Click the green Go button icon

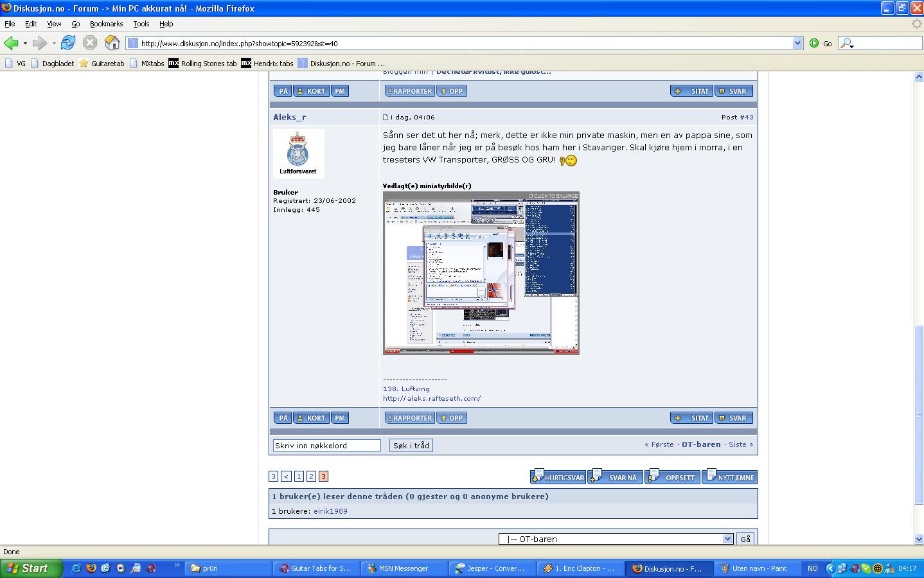coord(814,43)
